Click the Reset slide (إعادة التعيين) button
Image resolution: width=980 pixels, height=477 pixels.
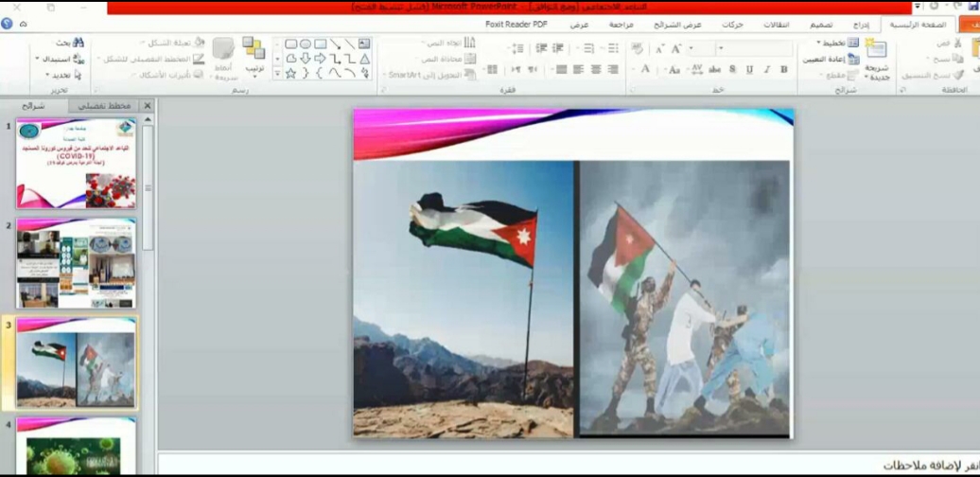(831, 59)
